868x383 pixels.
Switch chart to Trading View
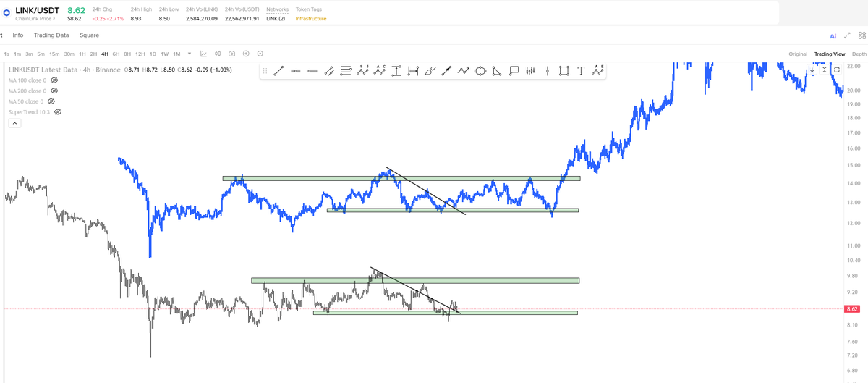coord(829,54)
